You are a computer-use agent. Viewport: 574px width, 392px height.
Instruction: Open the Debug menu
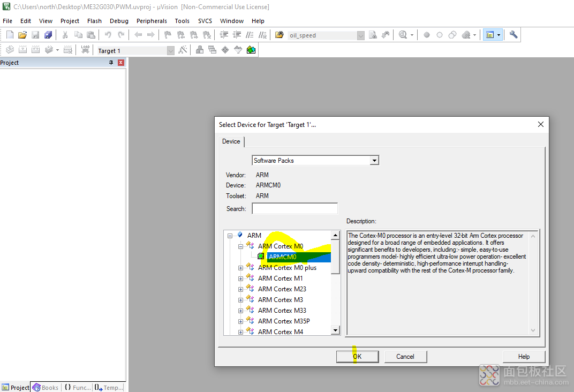119,21
